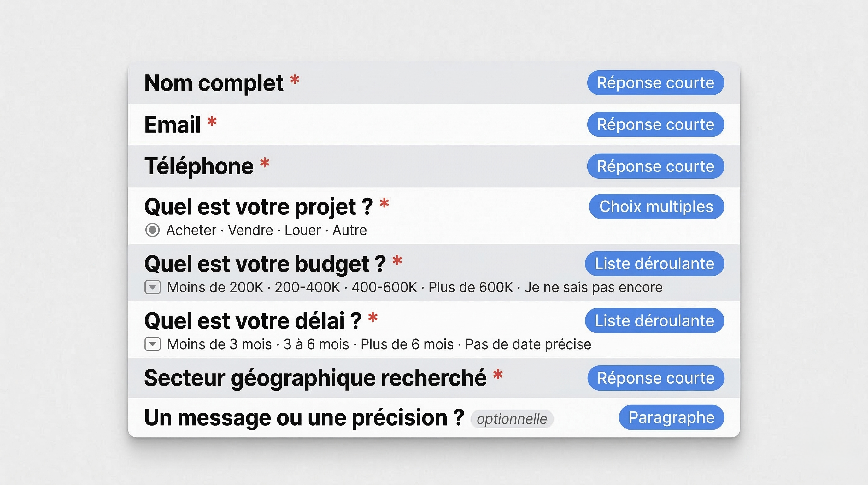
Task: Click 'Réponse courte' badge for Nom complet
Action: point(655,83)
